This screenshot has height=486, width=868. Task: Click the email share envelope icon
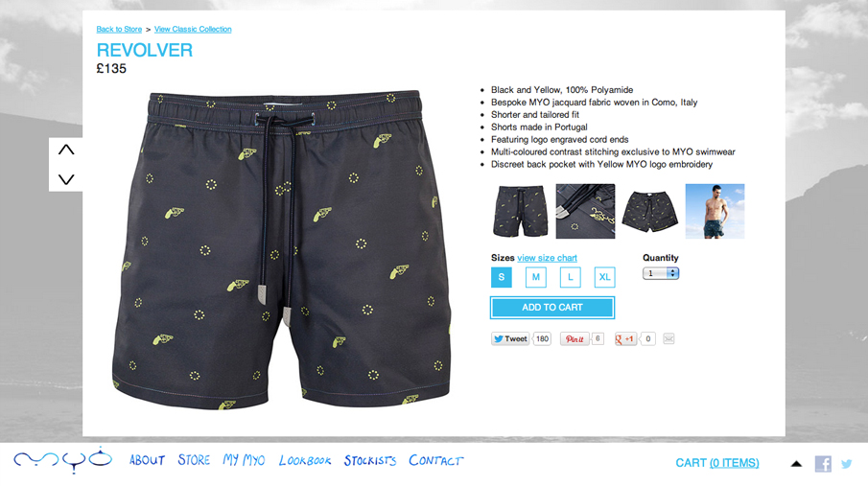(x=669, y=338)
